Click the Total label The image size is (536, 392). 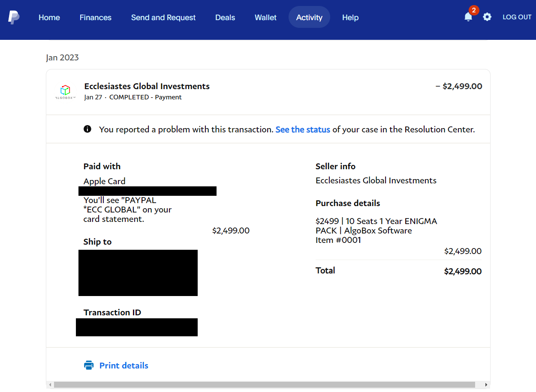pyautogui.click(x=325, y=270)
